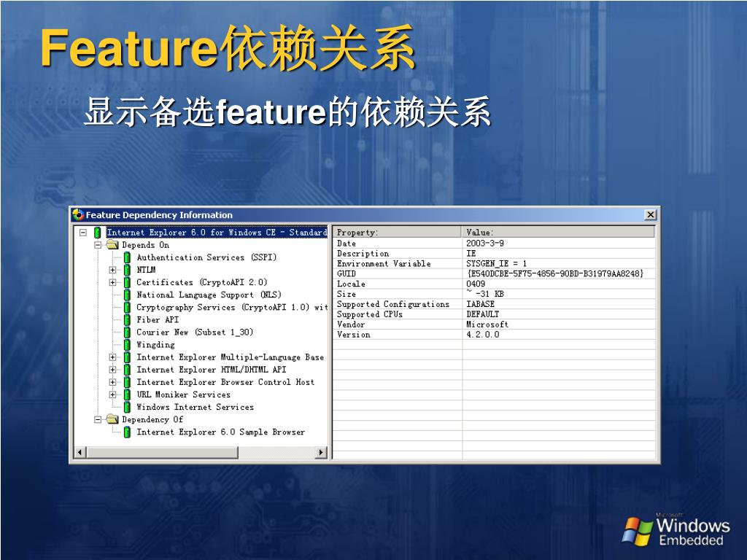Screen dimensions: 747x560
Task: Click the tree's horizontal scrollbar thumb
Action: point(162,452)
